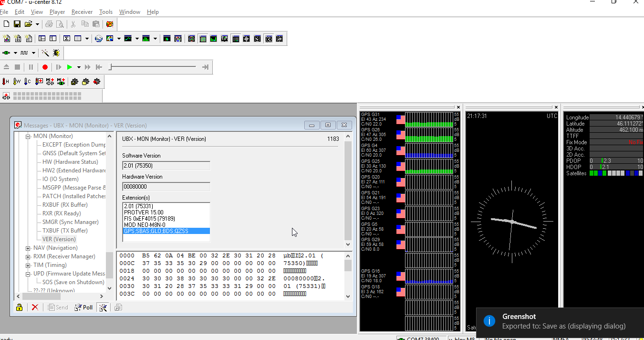The height and width of the screenshot is (340, 644).
Task: Save the log with the floppy disk icon
Action: [x=17, y=24]
